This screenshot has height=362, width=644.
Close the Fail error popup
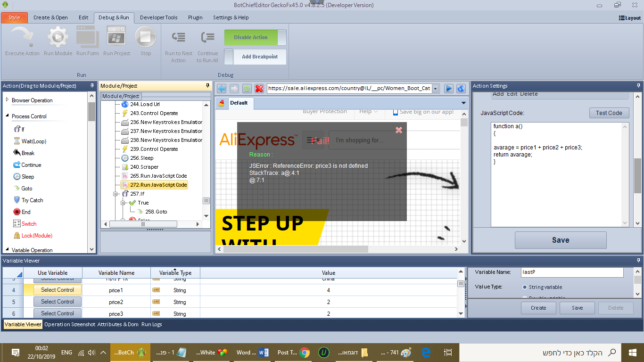tap(399, 130)
